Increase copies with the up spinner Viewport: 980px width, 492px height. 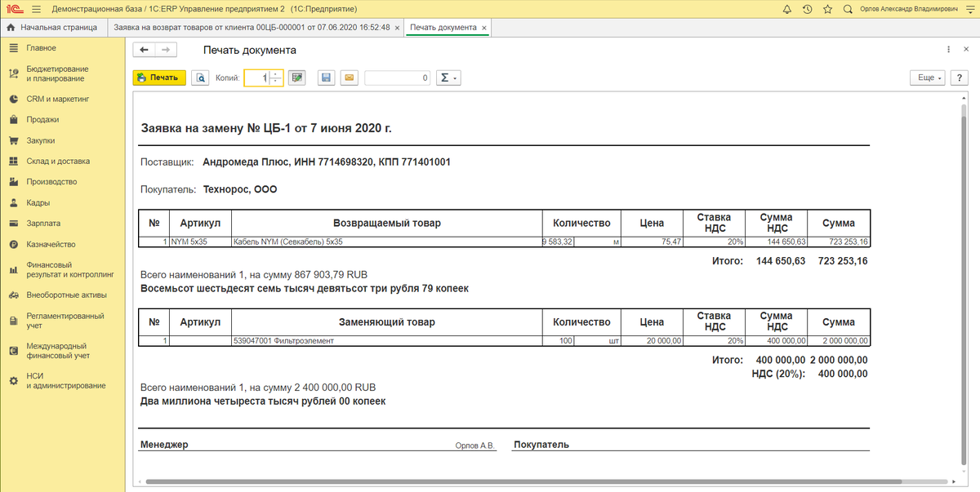coord(276,74)
